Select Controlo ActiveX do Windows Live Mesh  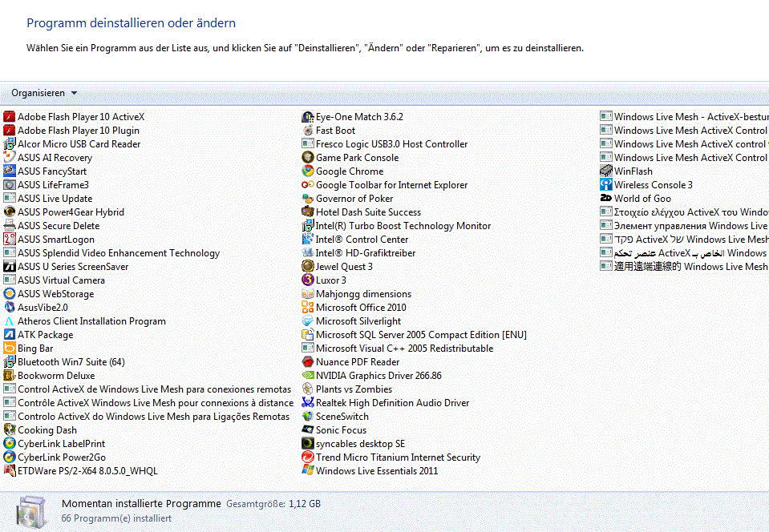(x=147, y=417)
